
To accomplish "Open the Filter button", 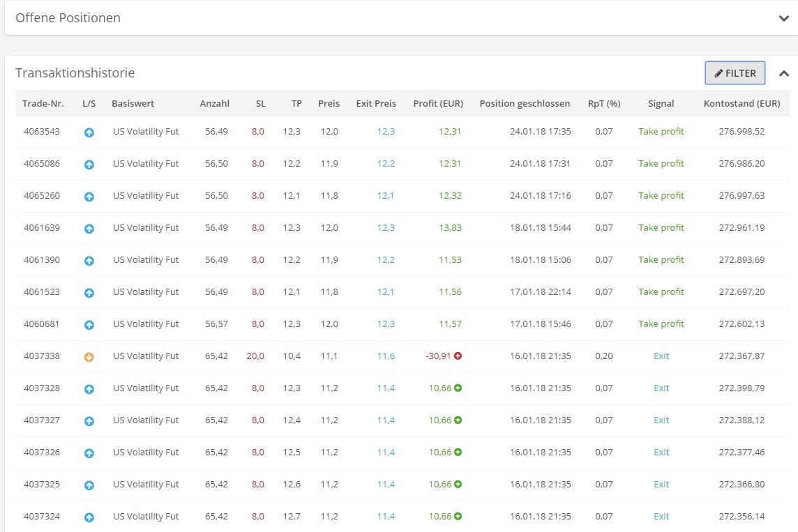I will (735, 73).
